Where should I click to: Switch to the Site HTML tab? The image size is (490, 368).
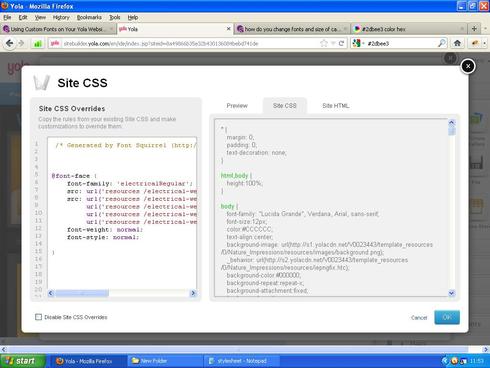tap(335, 106)
